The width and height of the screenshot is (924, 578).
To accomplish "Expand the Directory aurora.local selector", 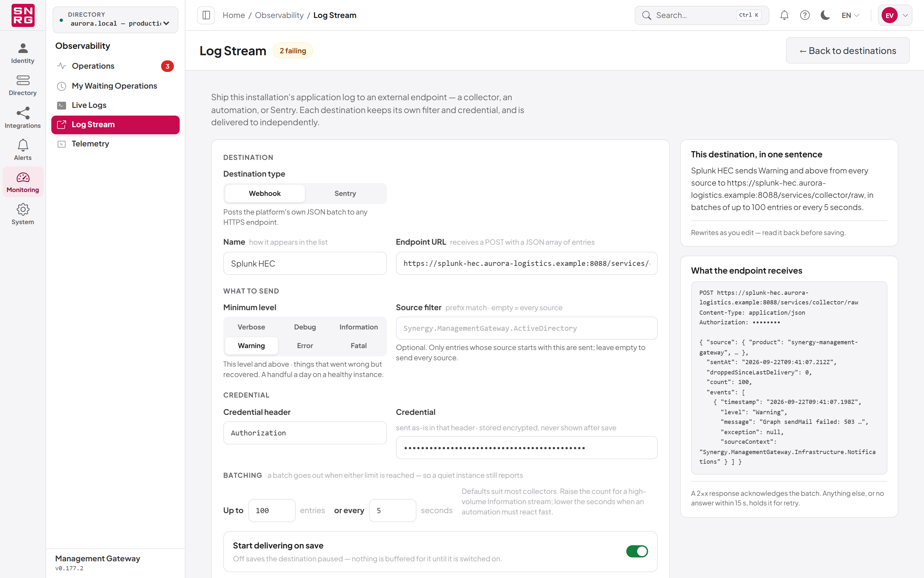I will pyautogui.click(x=115, y=20).
